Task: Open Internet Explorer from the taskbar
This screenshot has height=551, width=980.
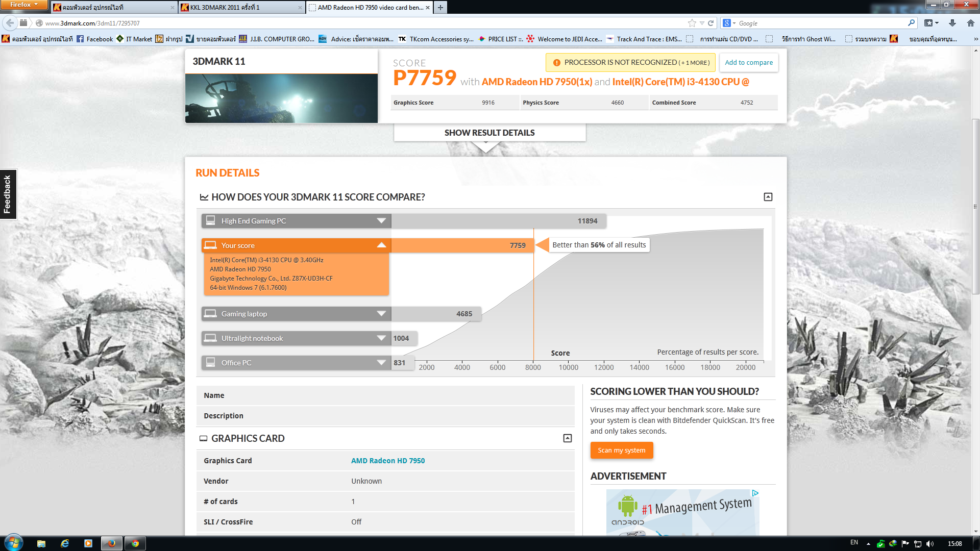Action: pyautogui.click(x=65, y=543)
